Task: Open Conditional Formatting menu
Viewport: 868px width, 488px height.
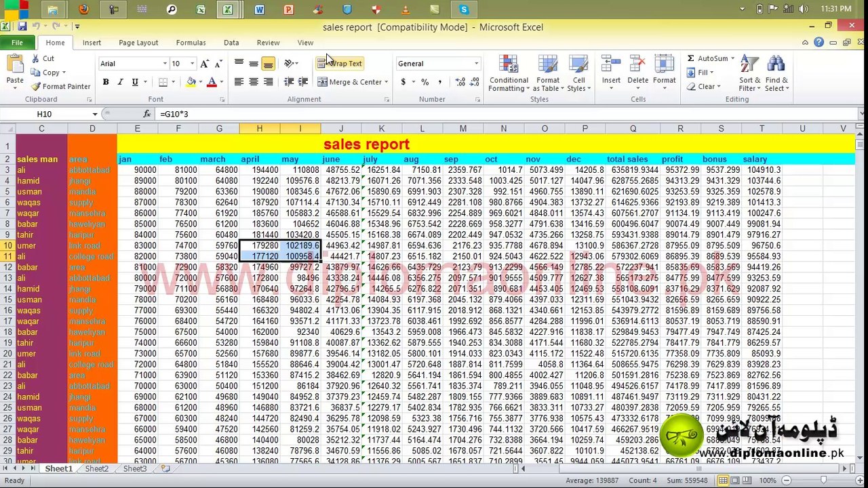Action: [x=509, y=73]
